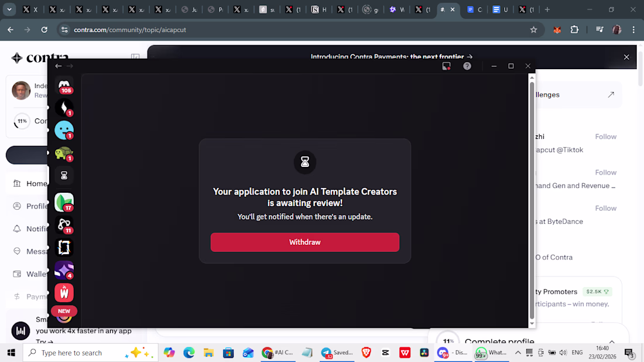This screenshot has height=362, width=644.
Task: Open Notifications in Contra sidebar
Action: (x=30, y=228)
